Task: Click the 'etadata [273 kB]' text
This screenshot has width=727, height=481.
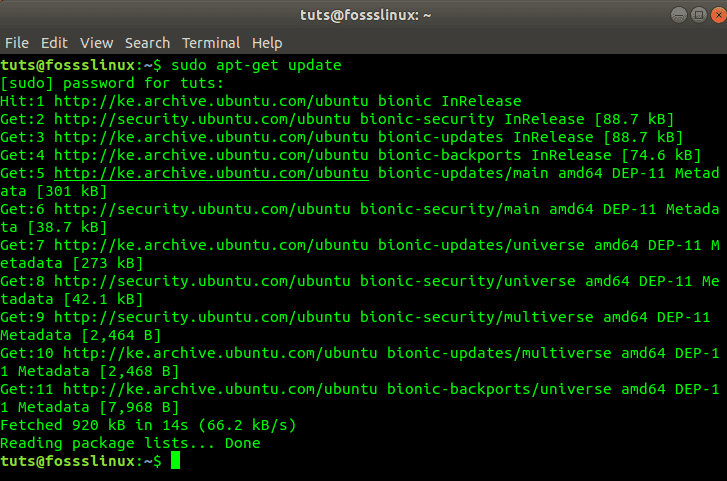Action: tap(72, 263)
